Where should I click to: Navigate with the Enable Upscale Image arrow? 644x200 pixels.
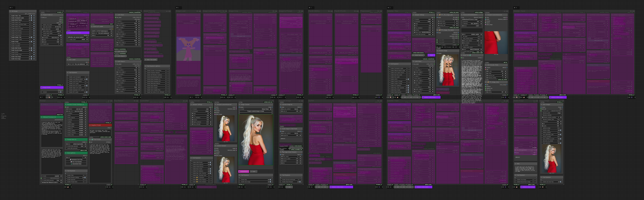[x=34, y=50]
